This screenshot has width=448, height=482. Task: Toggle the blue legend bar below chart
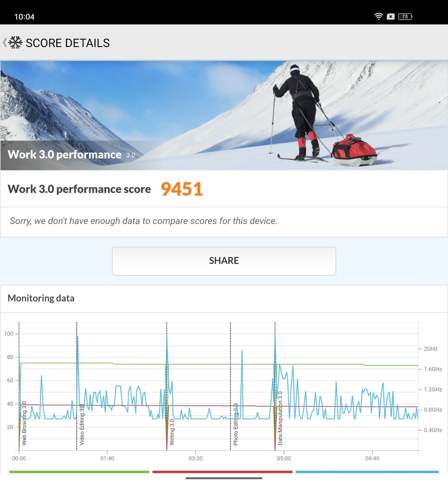point(367,472)
